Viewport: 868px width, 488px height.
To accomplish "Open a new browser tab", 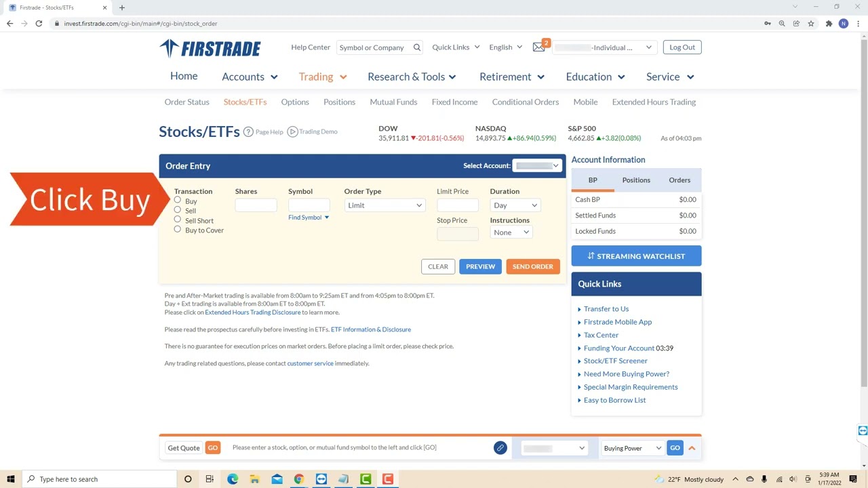I will point(122,7).
